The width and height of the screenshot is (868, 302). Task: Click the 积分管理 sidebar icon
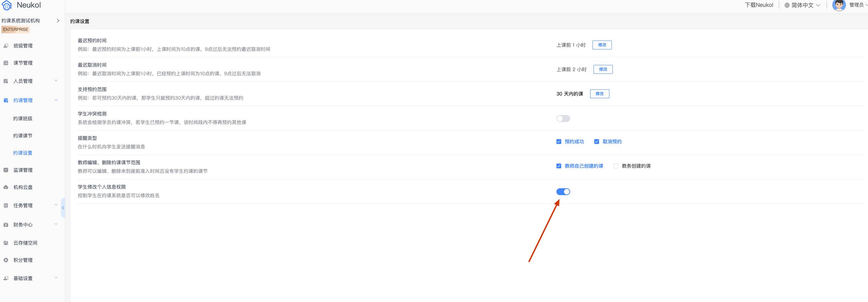coord(6,260)
